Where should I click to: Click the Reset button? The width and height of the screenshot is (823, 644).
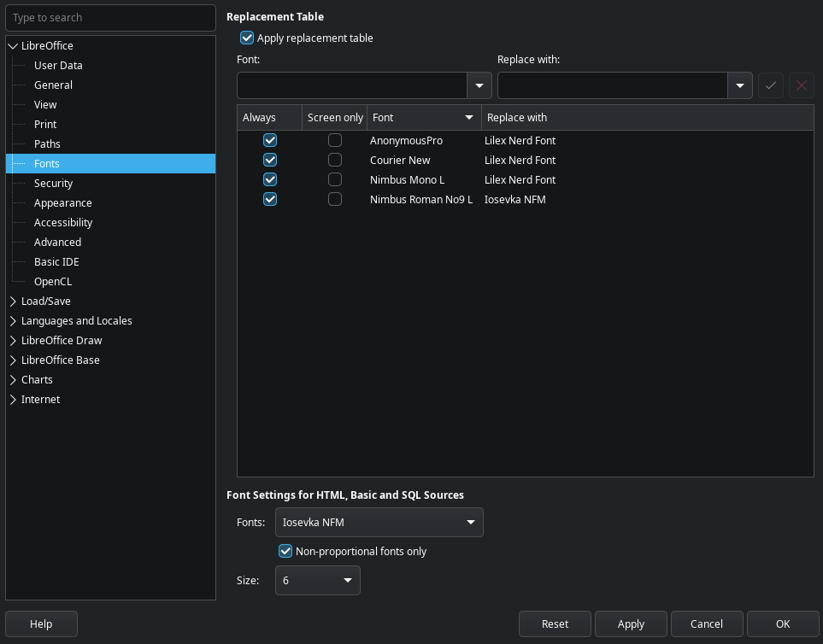tap(555, 624)
